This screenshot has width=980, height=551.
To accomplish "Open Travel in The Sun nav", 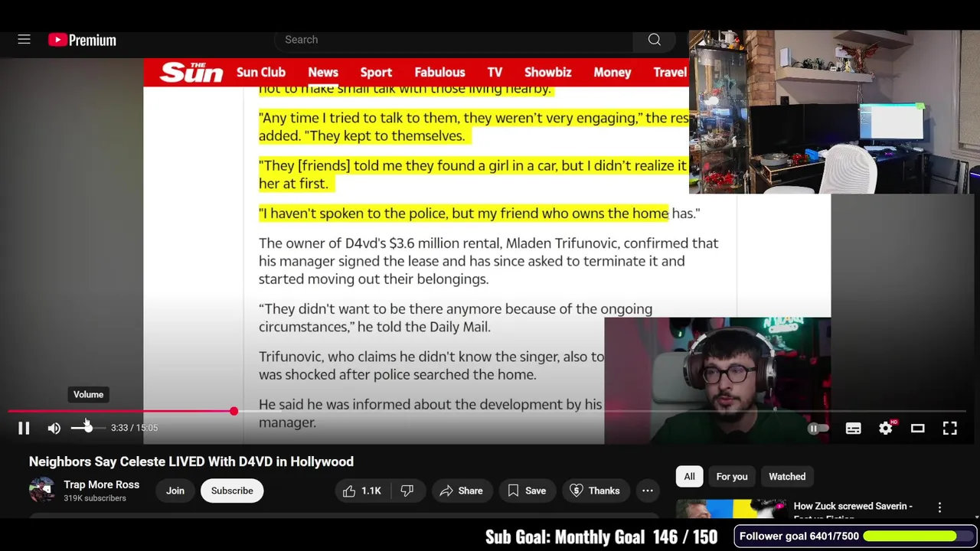I will (x=671, y=72).
